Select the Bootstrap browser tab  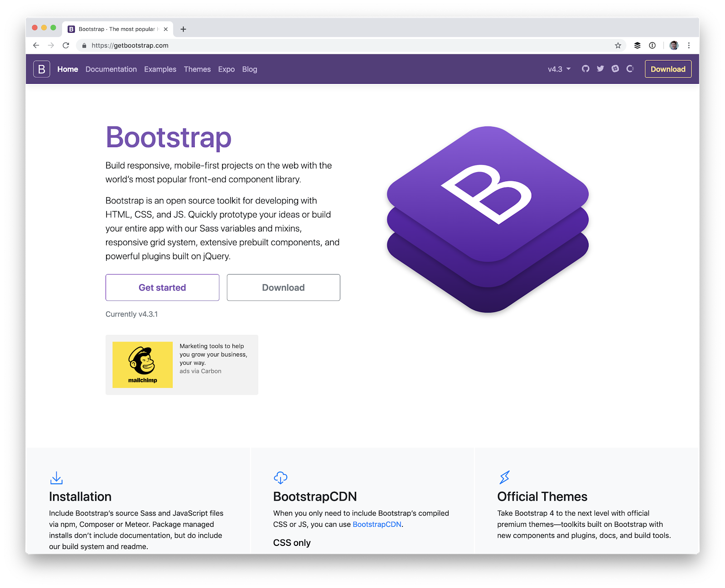click(x=117, y=29)
